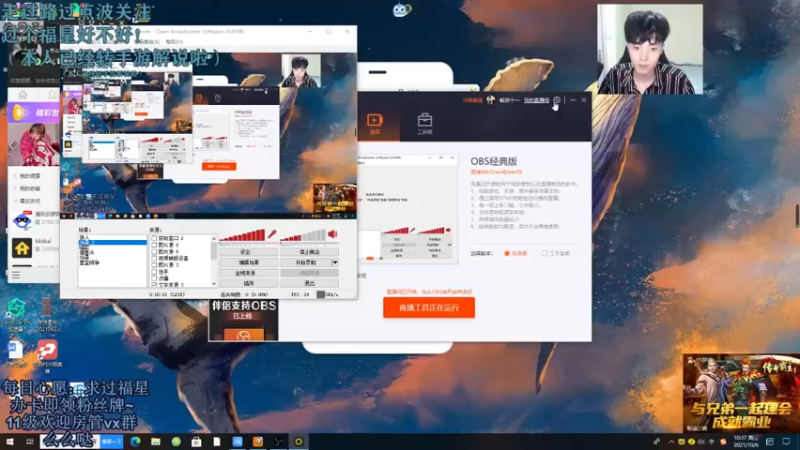Screen dimensions: 800x450
Task: Open File Explorer from taskbar
Action: point(156,441)
